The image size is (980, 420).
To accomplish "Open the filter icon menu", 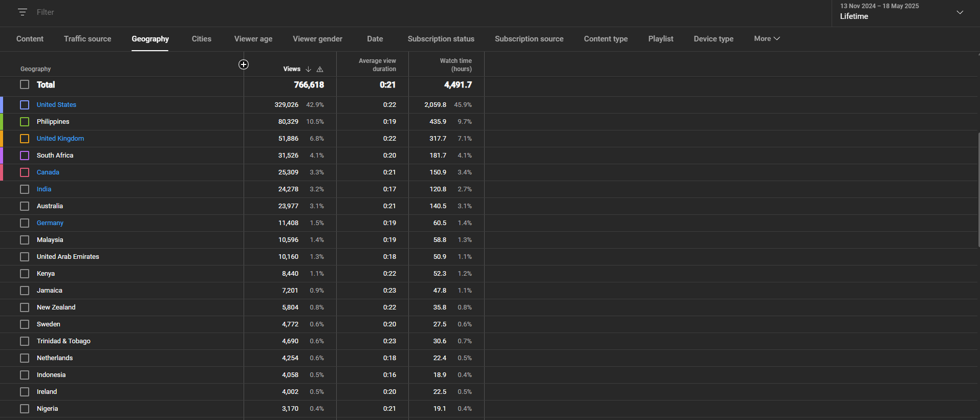I will coord(23,12).
